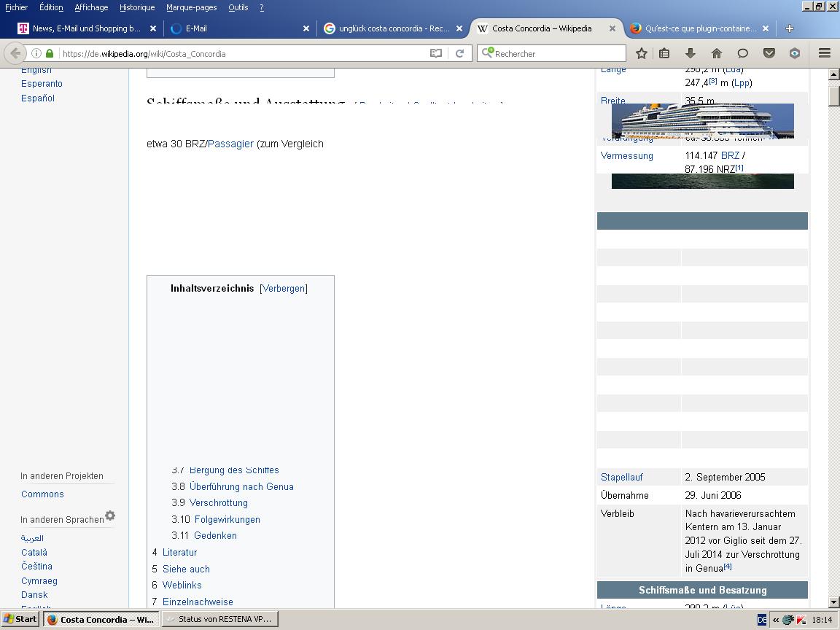Open the BRZ link in infobox
The image size is (840, 630).
point(730,155)
